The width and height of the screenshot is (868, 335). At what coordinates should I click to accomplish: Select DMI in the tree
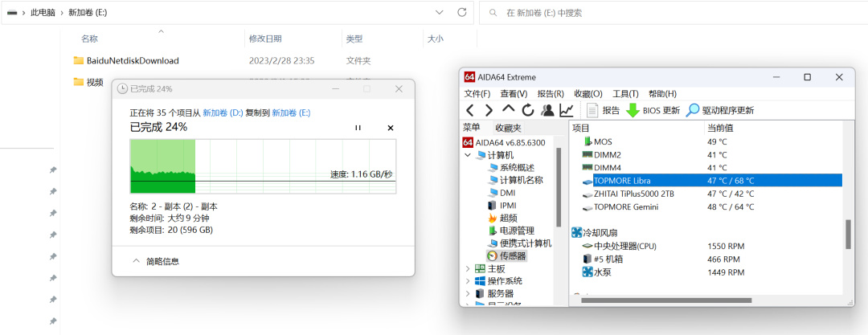pos(501,193)
